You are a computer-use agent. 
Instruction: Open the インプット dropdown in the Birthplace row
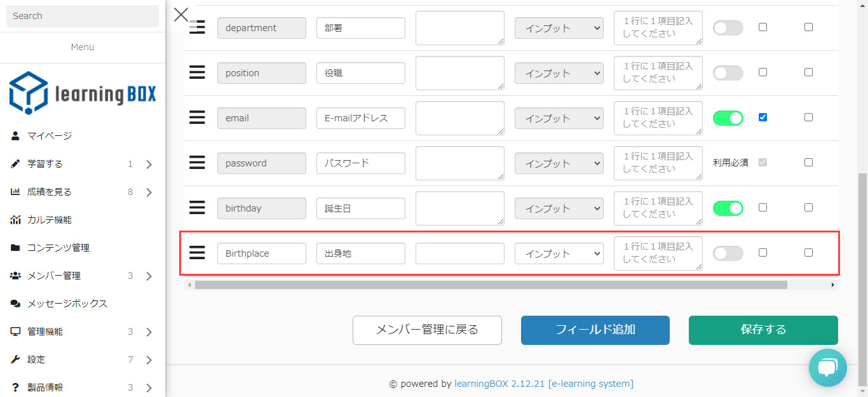tap(559, 253)
